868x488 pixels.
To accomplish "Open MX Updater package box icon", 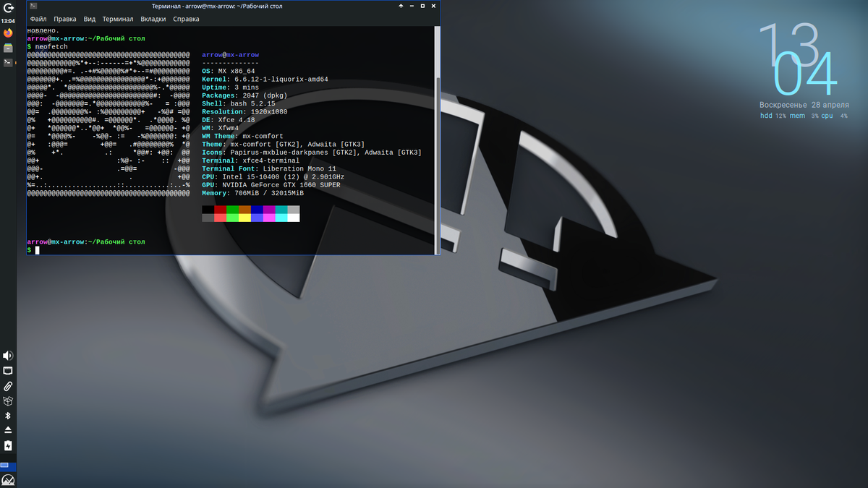I will [x=8, y=402].
